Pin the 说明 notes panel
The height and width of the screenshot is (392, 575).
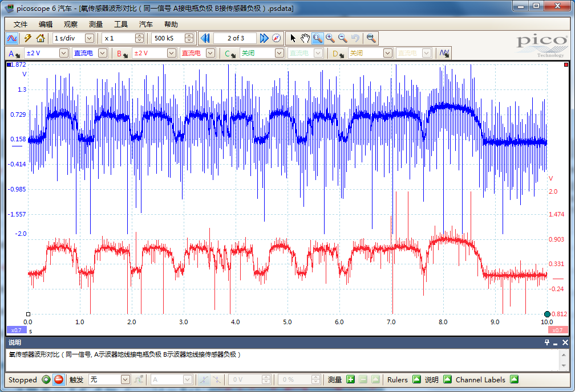tap(546, 342)
